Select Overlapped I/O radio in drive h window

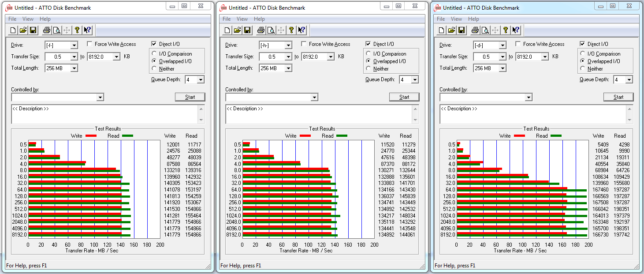pyautogui.click(x=368, y=61)
